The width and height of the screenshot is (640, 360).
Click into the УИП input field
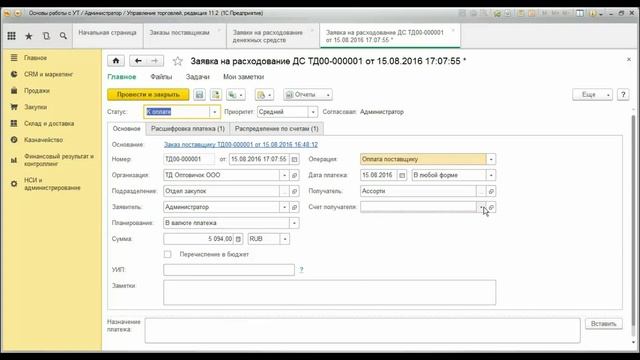tap(229, 270)
